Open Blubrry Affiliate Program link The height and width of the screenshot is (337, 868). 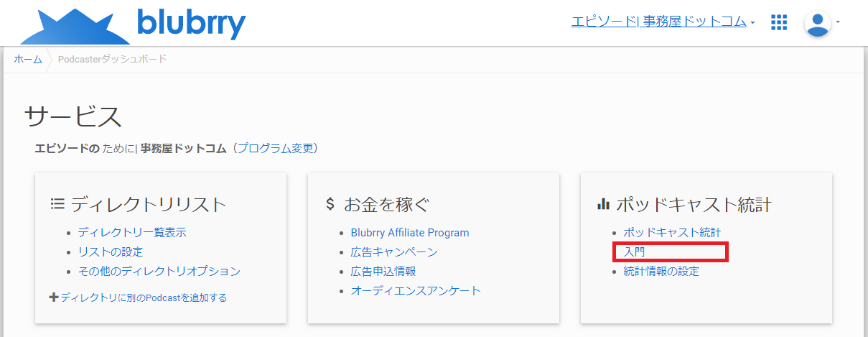coord(410,232)
